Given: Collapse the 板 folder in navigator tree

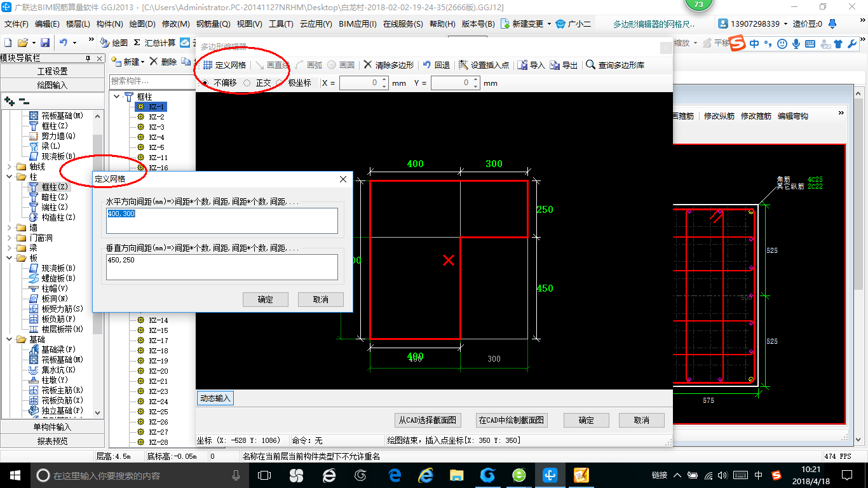Looking at the screenshot, I should (9, 258).
